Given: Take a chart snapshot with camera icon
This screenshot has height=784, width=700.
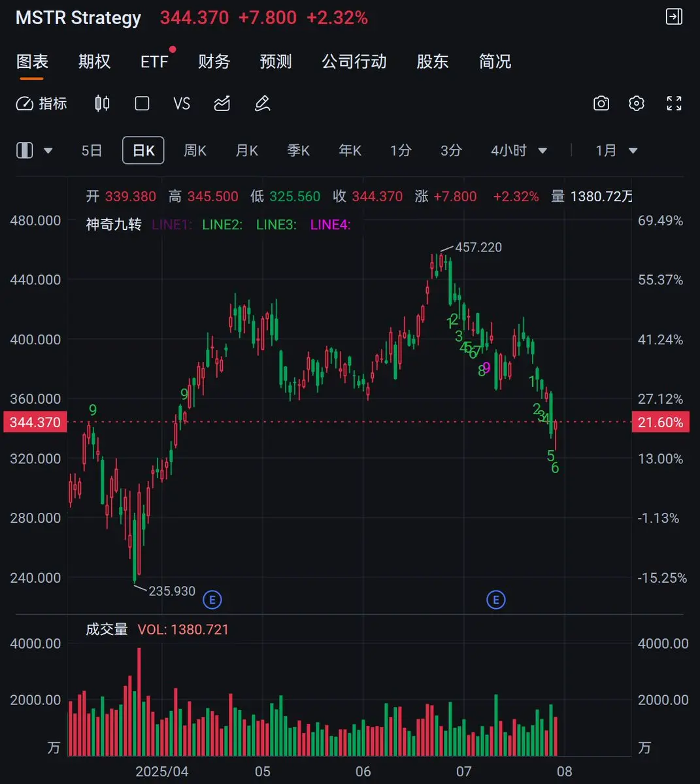Looking at the screenshot, I should [x=601, y=103].
